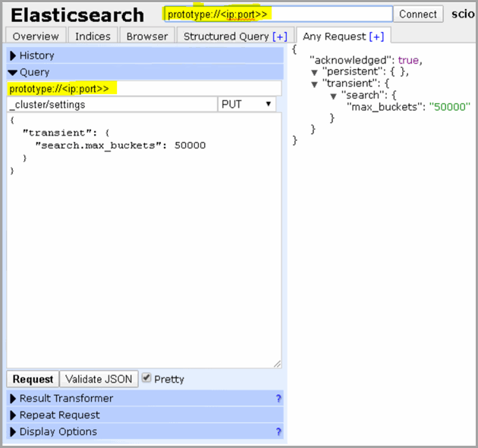Expand the Display Options section
This screenshot has width=478, height=448.
coord(145,431)
